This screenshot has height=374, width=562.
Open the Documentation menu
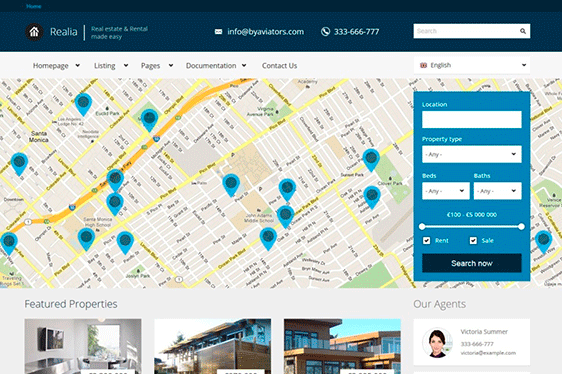[216, 66]
